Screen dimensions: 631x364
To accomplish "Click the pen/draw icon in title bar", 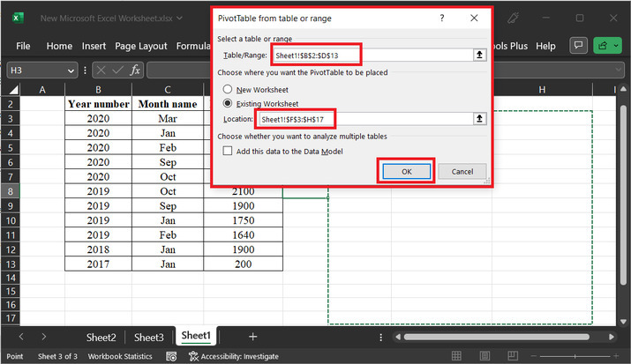I will [513, 19].
